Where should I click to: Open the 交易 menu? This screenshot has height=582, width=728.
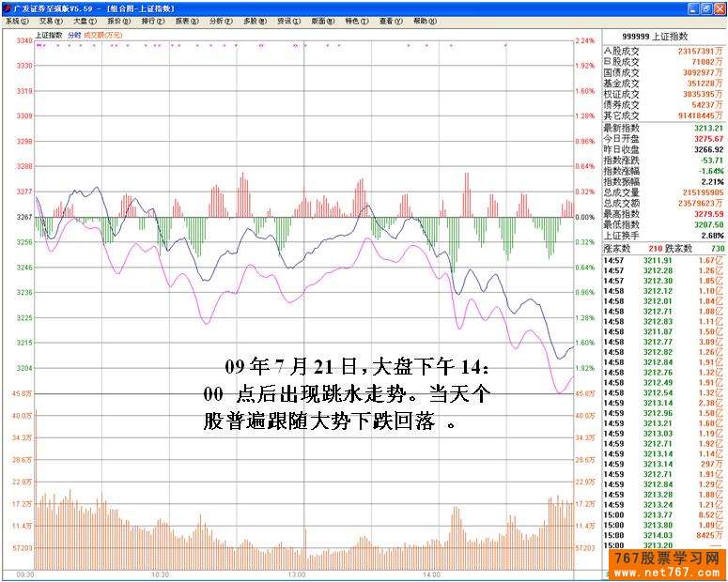(51, 21)
